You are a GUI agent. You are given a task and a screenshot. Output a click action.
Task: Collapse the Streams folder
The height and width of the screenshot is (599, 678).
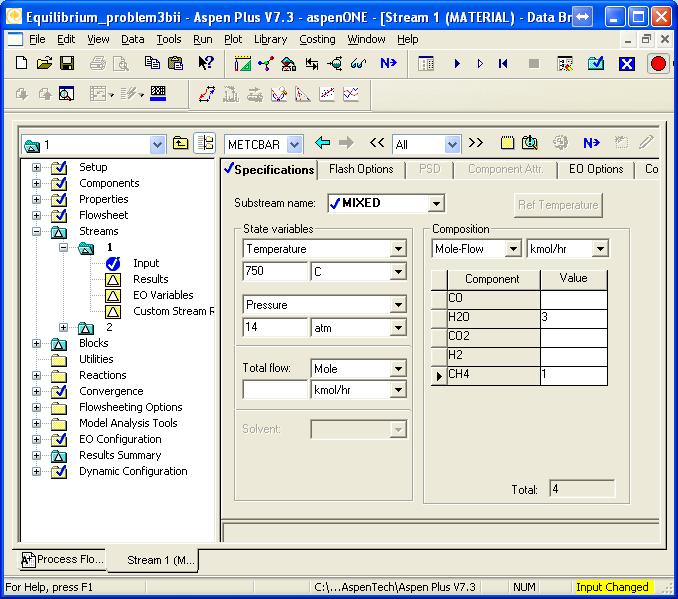36,231
